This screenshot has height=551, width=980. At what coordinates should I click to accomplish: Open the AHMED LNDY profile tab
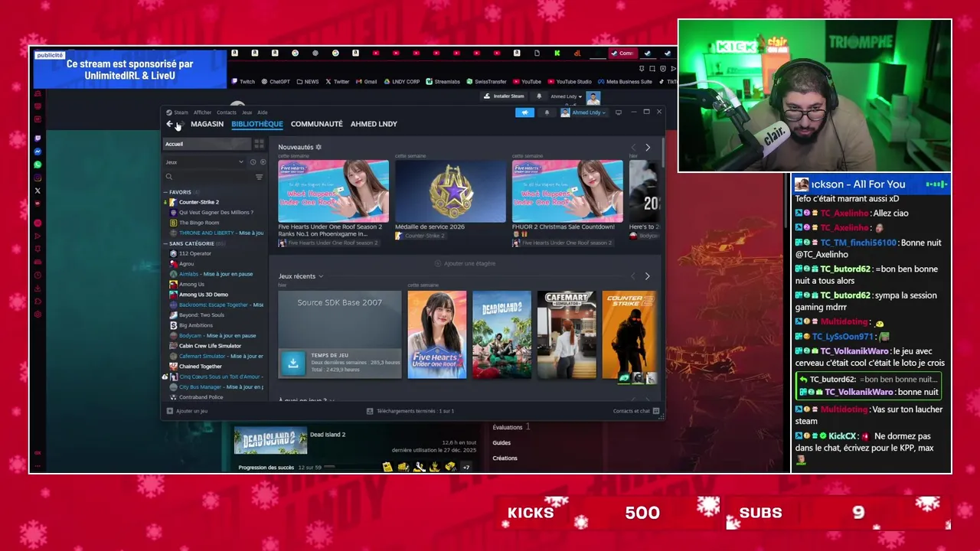tap(374, 124)
